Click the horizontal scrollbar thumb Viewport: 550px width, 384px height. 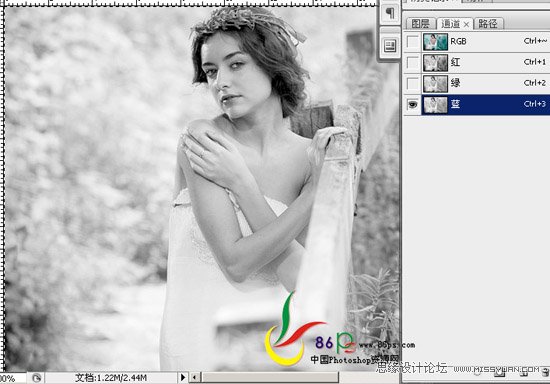tap(270, 378)
